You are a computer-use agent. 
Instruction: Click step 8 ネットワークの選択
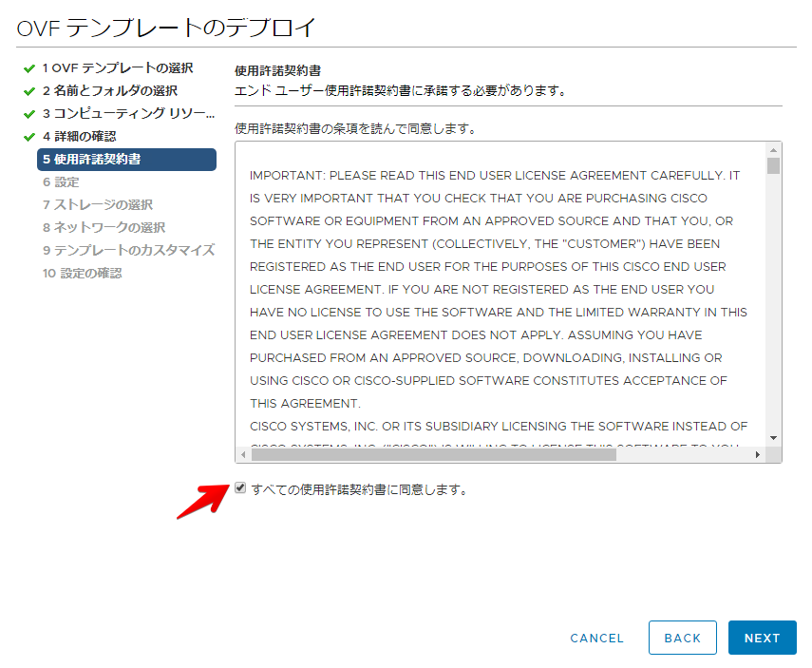point(104,227)
